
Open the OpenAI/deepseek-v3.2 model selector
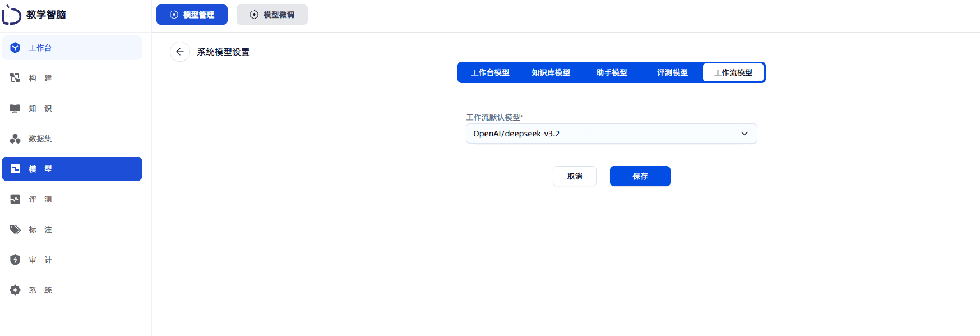[x=611, y=134]
